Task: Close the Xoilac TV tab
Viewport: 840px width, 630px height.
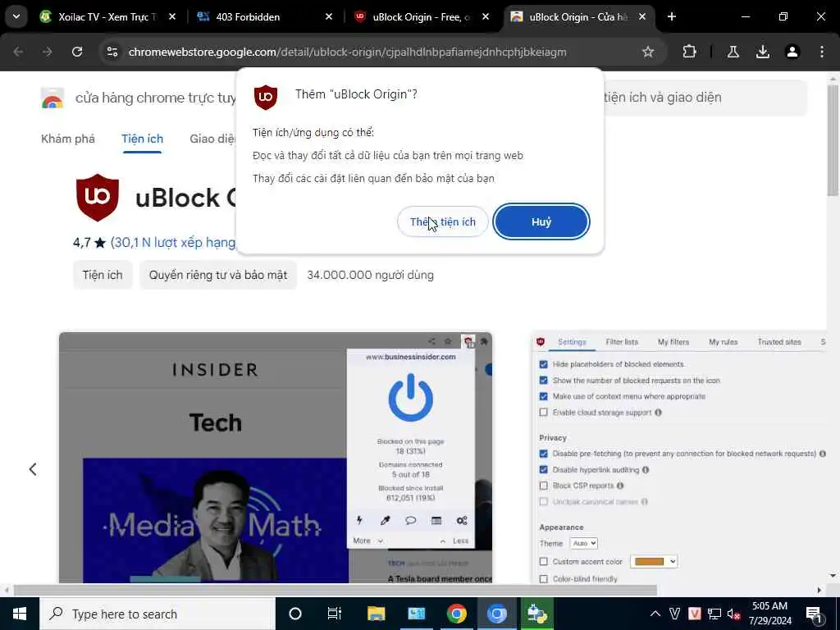Action: coord(172,17)
